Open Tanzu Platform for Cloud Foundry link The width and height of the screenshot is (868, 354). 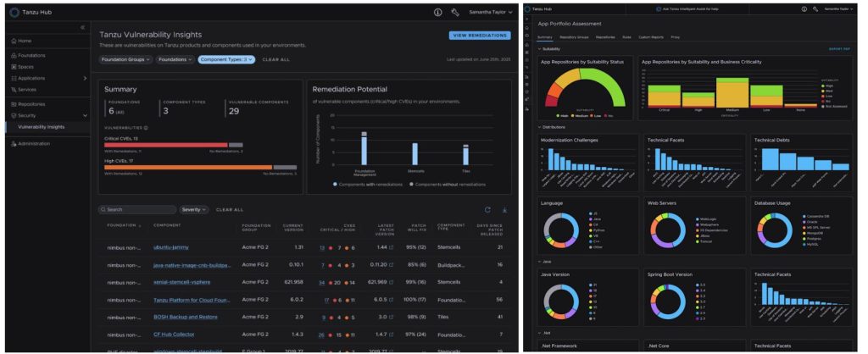pyautogui.click(x=192, y=300)
